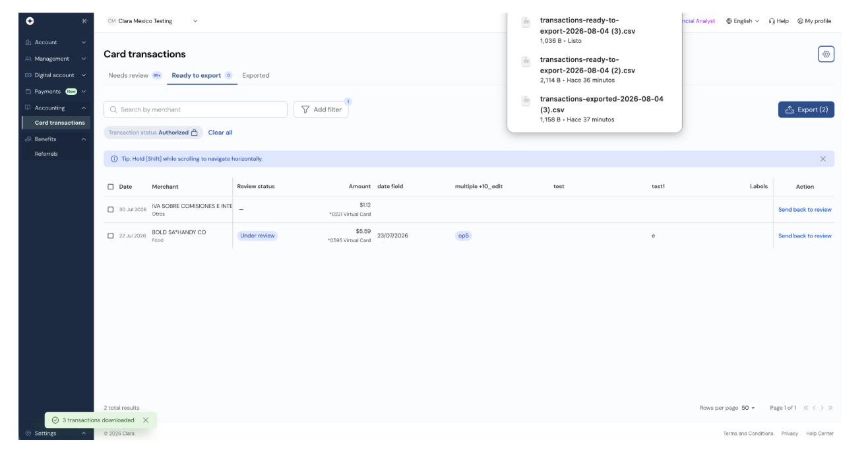Open the English language dropdown

coord(742,21)
